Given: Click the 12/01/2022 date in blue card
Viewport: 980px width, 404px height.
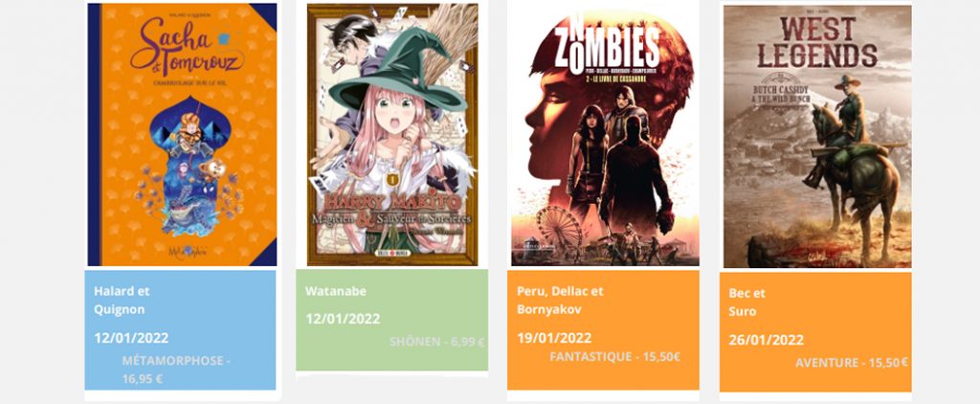Looking at the screenshot, I should point(131,338).
